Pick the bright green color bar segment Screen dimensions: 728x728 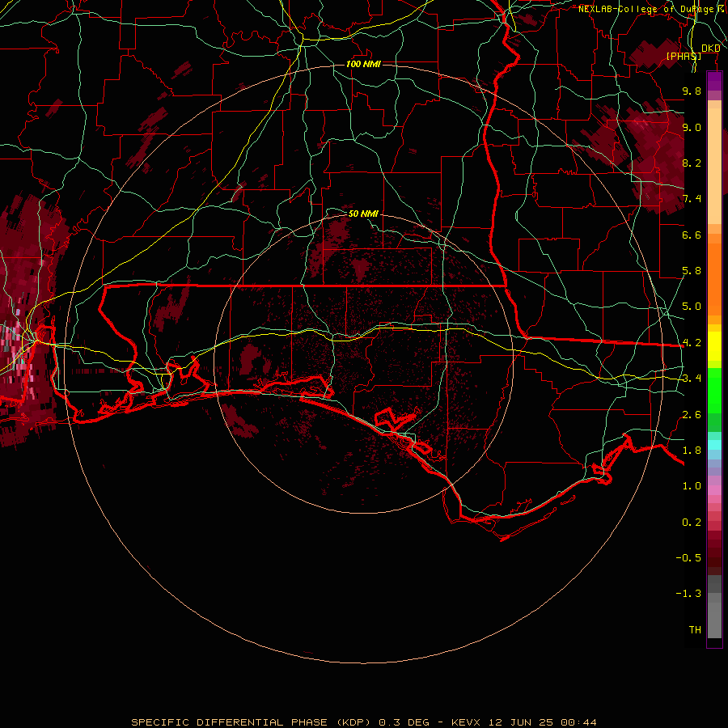tap(714, 390)
